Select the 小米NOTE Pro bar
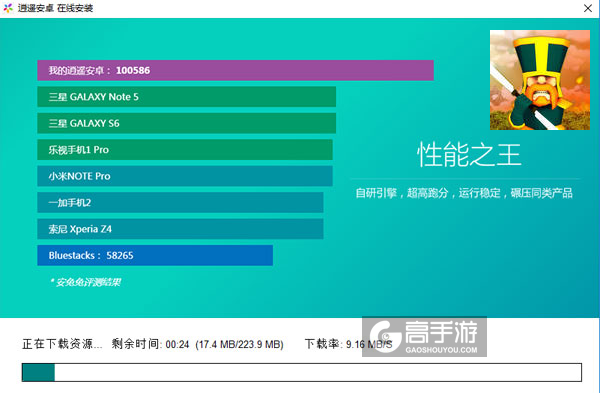Image resolution: width=600 pixels, height=393 pixels. 185,176
